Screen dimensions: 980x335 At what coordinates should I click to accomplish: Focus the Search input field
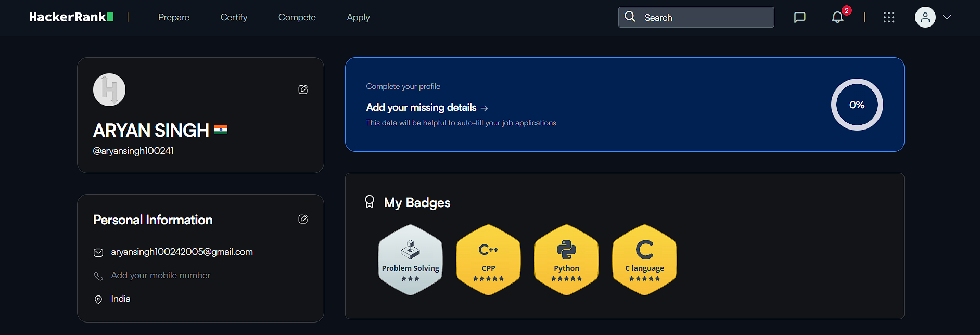click(x=696, y=17)
